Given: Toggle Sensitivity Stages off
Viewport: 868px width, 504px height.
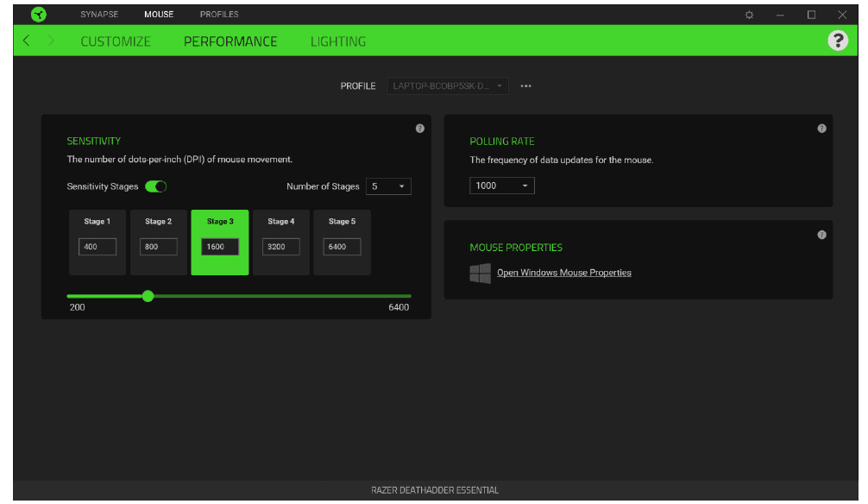Looking at the screenshot, I should [x=155, y=186].
